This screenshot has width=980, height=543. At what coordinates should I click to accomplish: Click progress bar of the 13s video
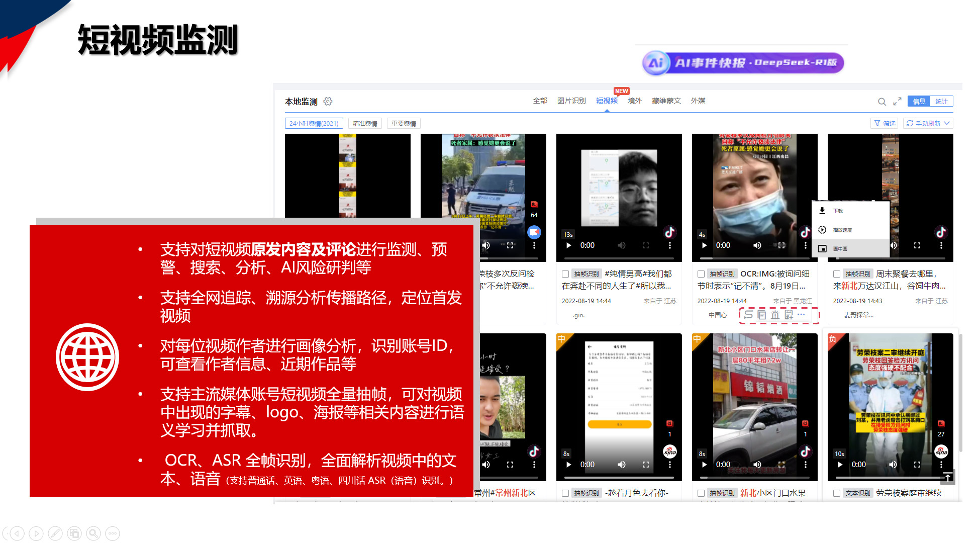619,258
